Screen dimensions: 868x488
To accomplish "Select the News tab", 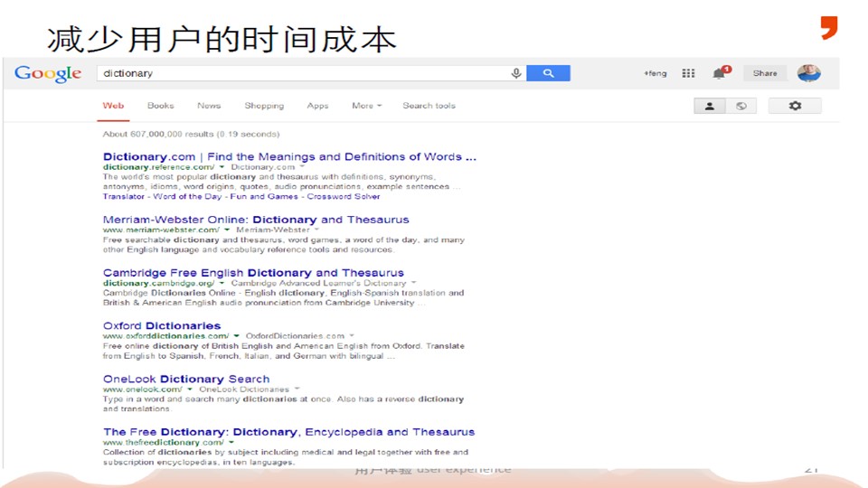I will click(x=209, y=106).
